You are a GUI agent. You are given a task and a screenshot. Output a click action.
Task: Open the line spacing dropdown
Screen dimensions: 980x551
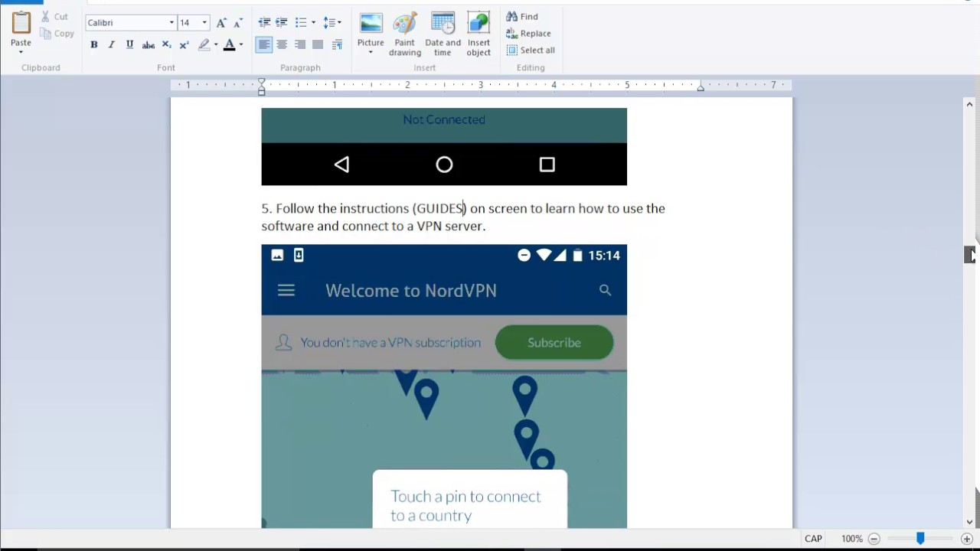332,23
